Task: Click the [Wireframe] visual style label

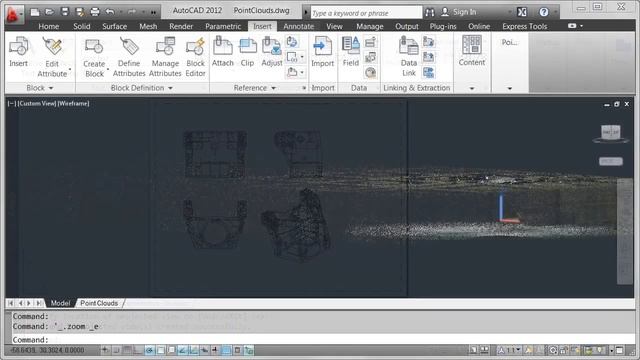Action: click(73, 104)
